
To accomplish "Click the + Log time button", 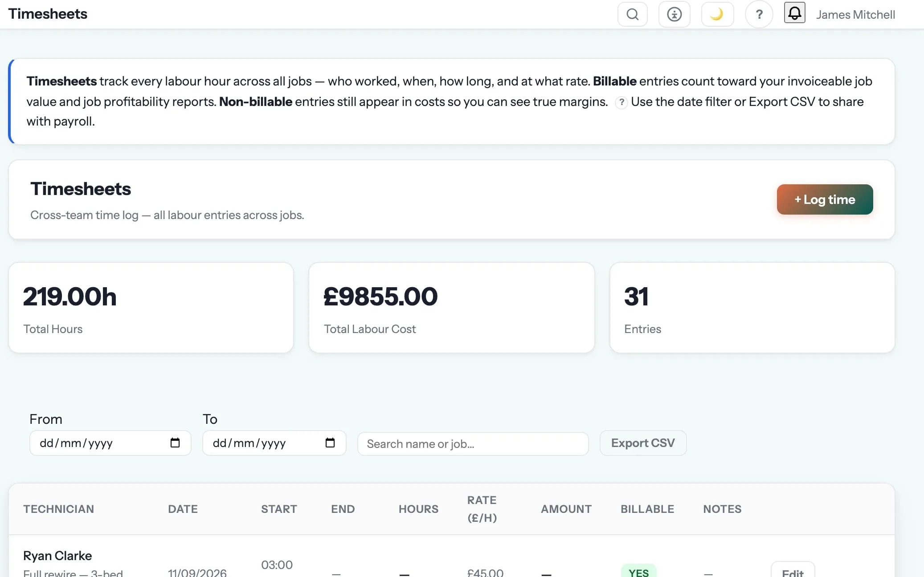I will [825, 199].
